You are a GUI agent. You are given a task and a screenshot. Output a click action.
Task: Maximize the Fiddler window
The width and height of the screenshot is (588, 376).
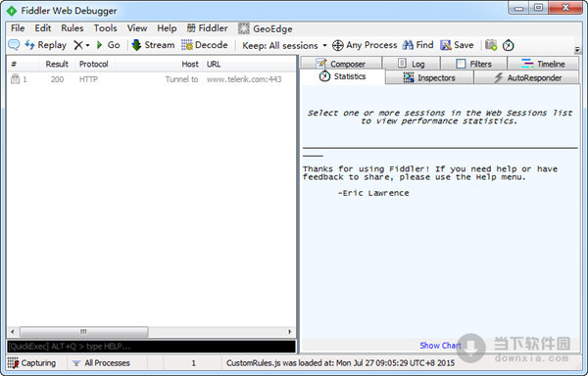538,8
